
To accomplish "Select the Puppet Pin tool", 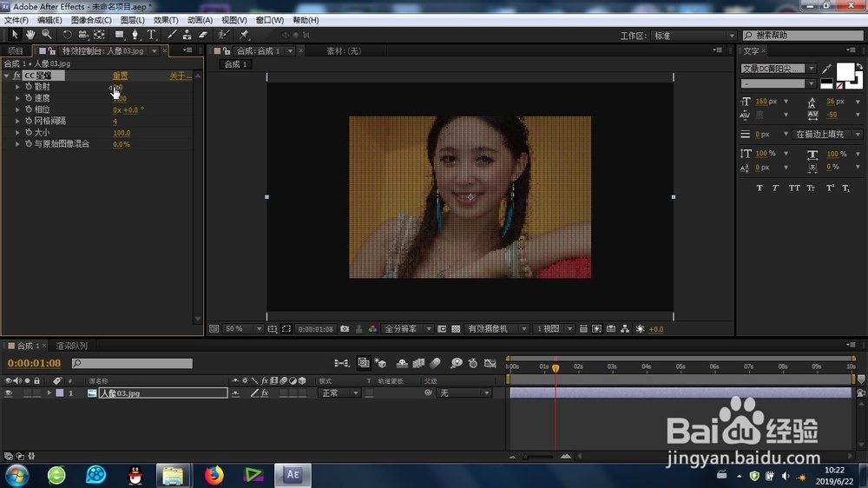I will [244, 35].
